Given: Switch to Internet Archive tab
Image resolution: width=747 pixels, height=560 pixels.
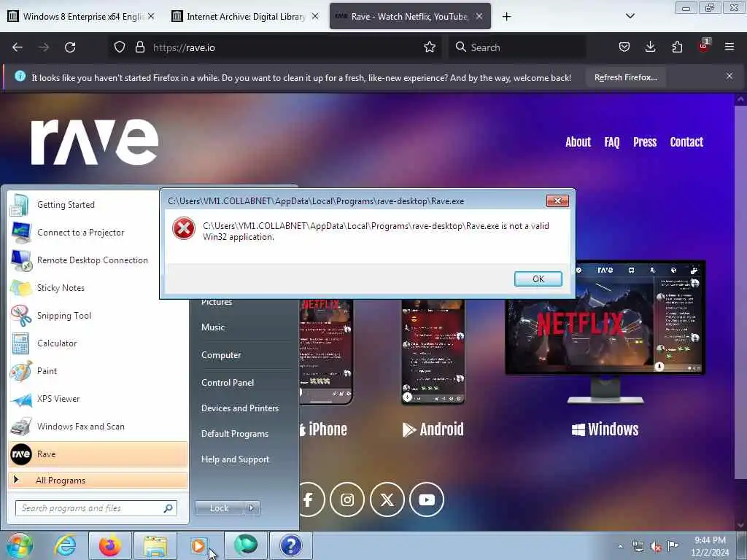Looking at the screenshot, I should tap(245, 16).
